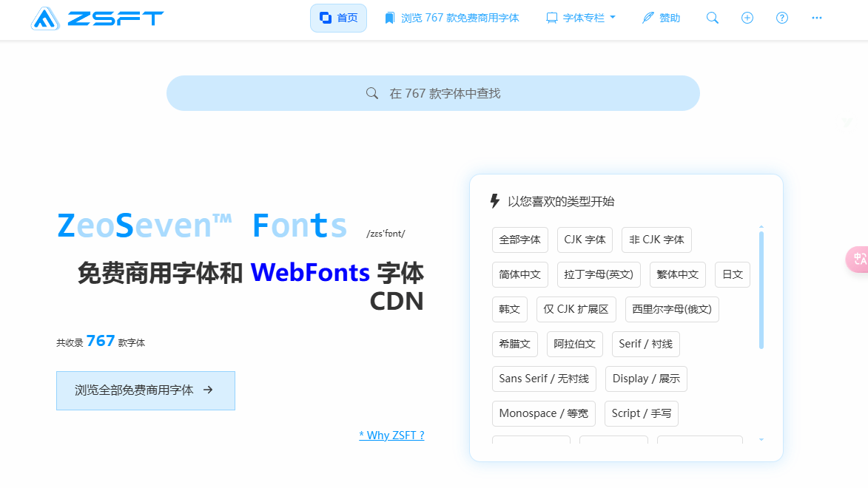The width and height of the screenshot is (868, 488).
Task: Enable the 日文 font filter
Action: (x=732, y=274)
